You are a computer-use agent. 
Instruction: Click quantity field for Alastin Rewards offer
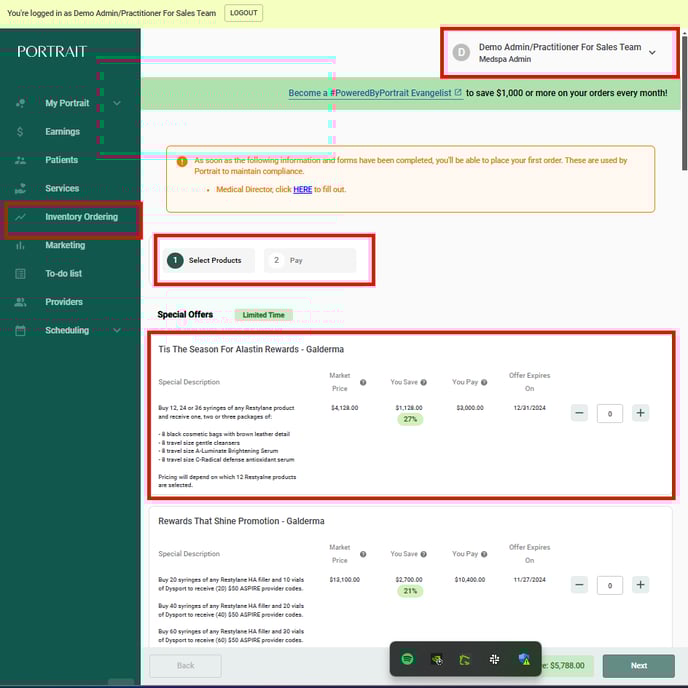click(609, 414)
